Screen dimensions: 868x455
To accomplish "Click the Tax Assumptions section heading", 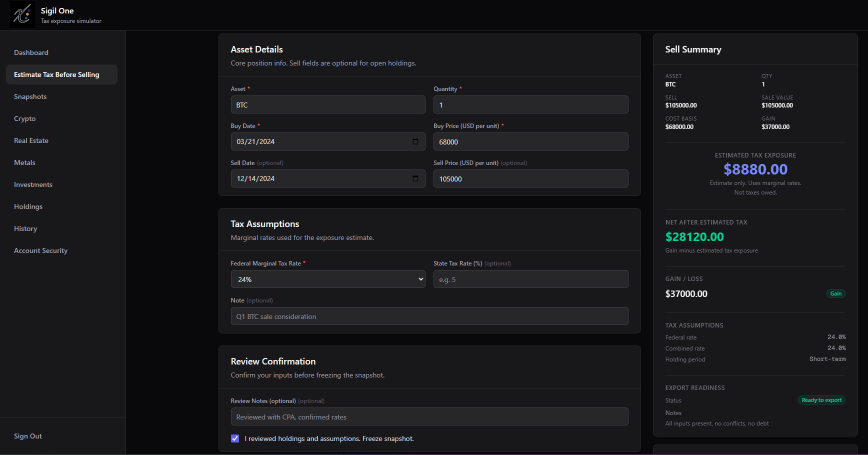I will coord(265,224).
